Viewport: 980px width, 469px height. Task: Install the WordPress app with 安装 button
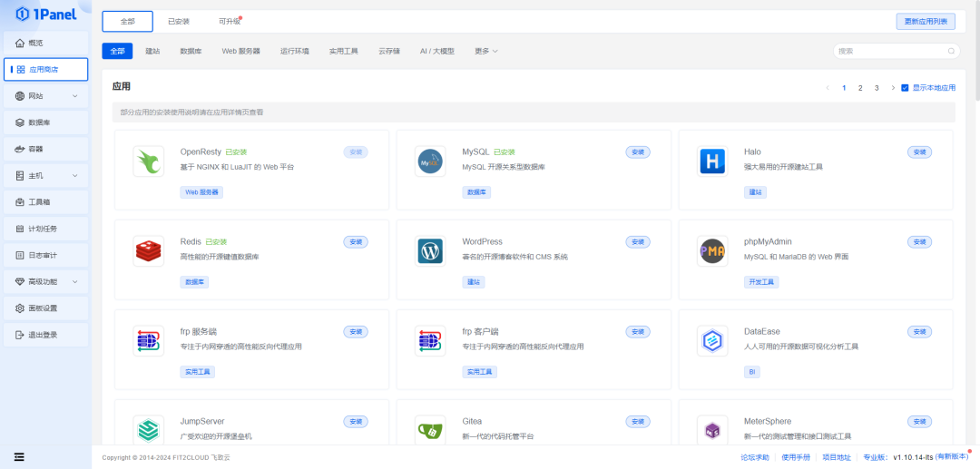point(638,242)
